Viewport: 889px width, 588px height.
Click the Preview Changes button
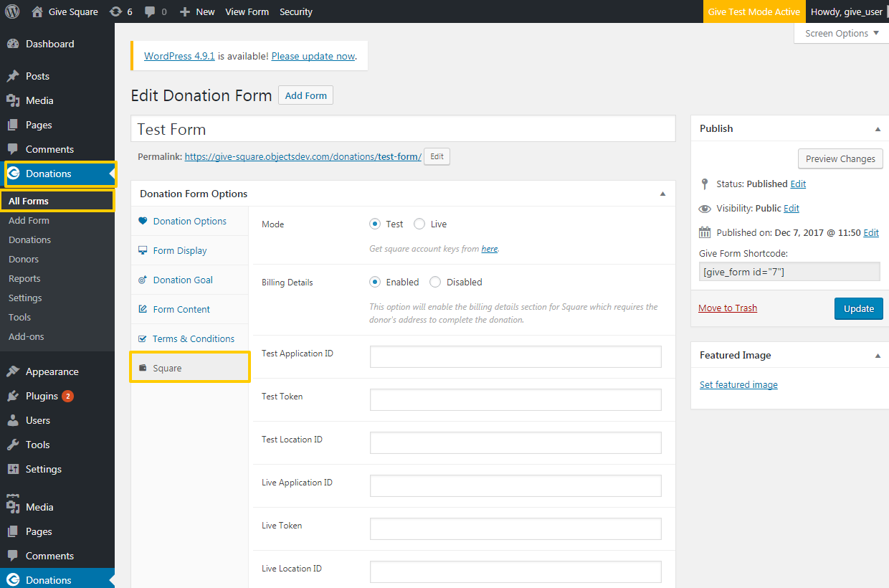(x=840, y=158)
